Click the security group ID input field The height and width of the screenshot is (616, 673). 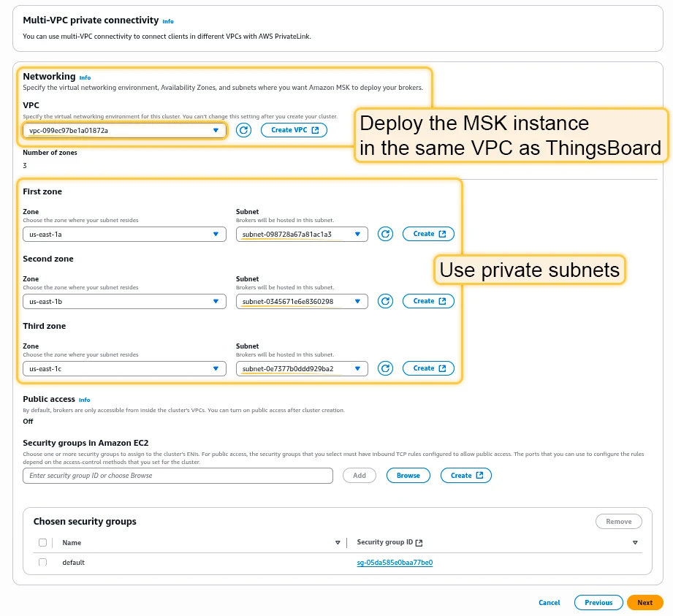click(178, 476)
